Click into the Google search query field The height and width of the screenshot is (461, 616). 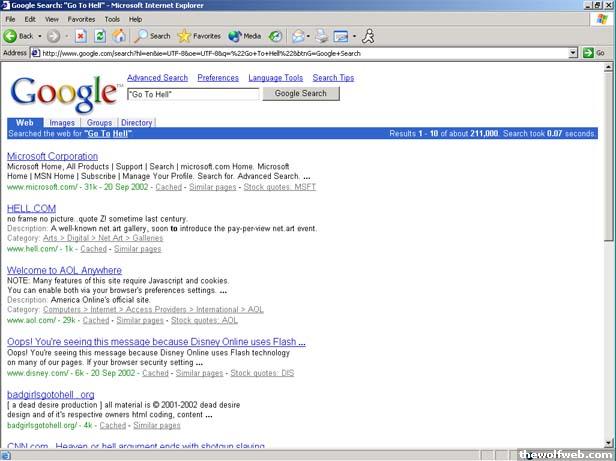tap(193, 94)
